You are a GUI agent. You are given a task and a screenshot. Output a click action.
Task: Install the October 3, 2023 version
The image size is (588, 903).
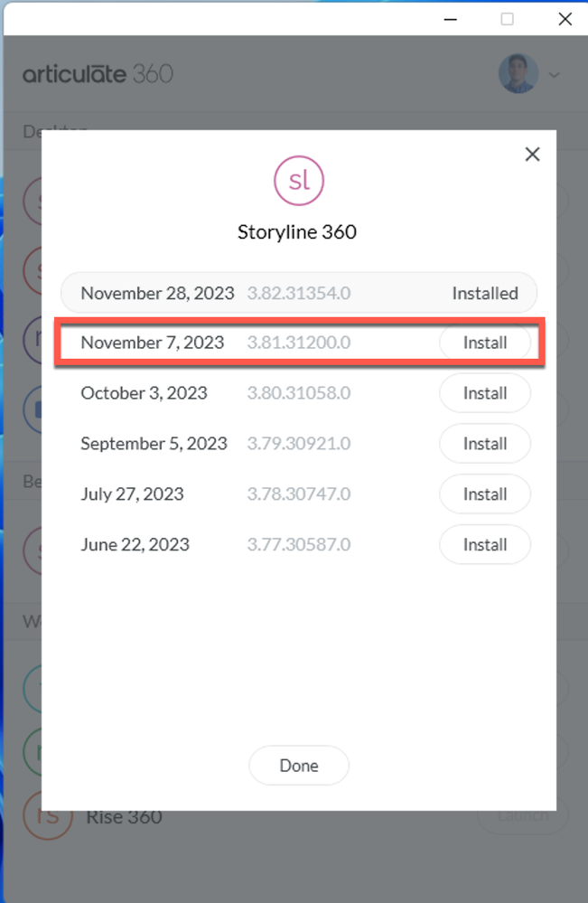pyautogui.click(x=484, y=393)
